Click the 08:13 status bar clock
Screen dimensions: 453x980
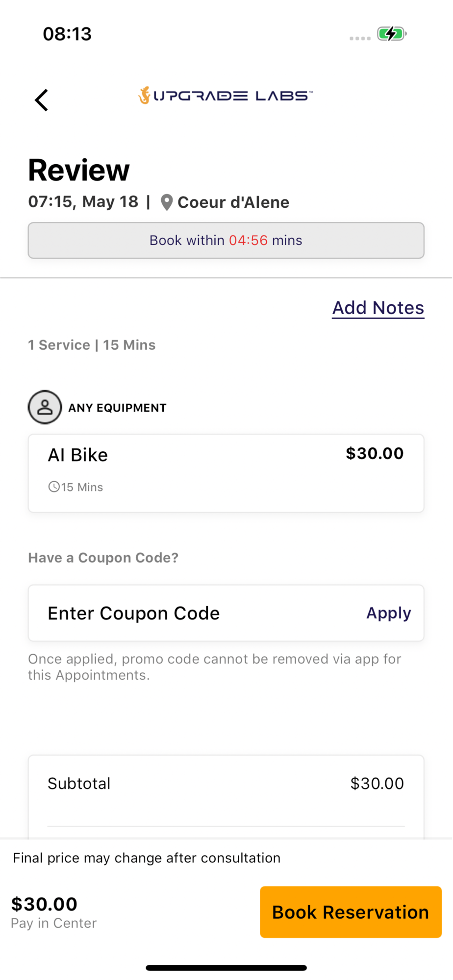[67, 34]
